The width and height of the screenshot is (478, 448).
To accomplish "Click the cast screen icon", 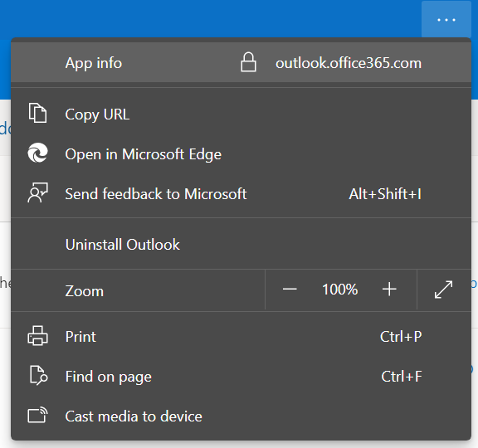I will click(38, 415).
